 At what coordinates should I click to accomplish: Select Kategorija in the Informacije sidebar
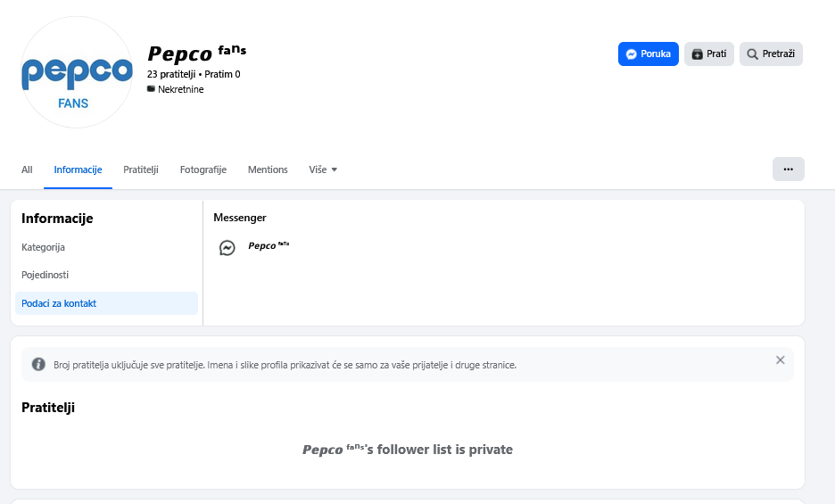[x=44, y=247]
